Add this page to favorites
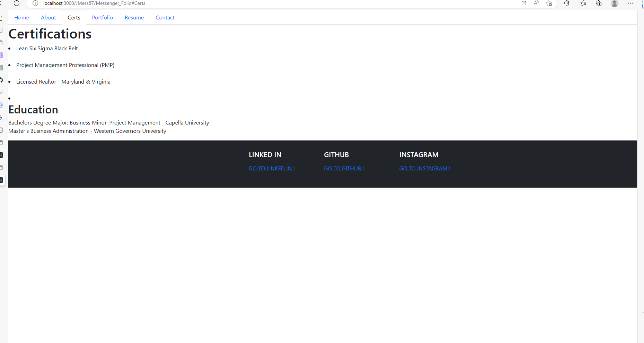The image size is (644, 343). coord(549,3)
